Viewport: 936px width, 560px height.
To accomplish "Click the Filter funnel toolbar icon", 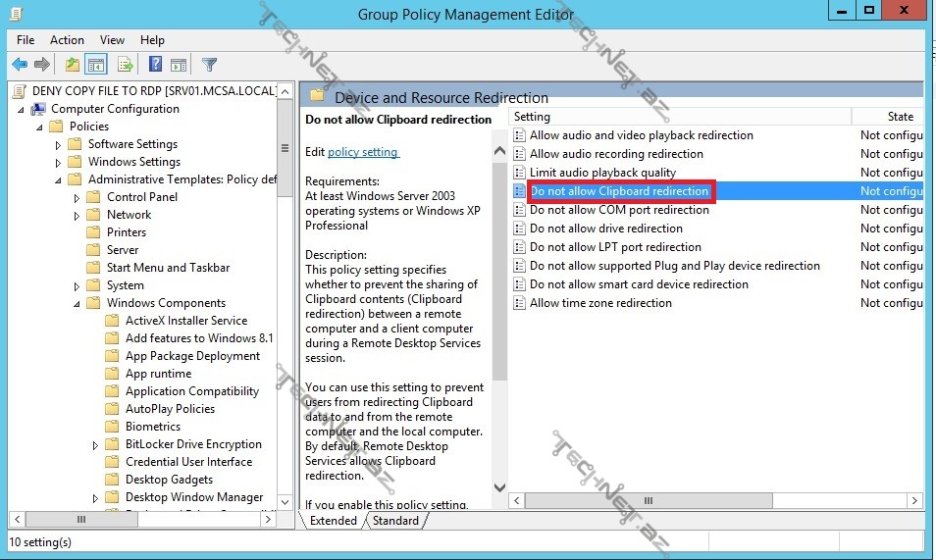I will click(x=210, y=64).
